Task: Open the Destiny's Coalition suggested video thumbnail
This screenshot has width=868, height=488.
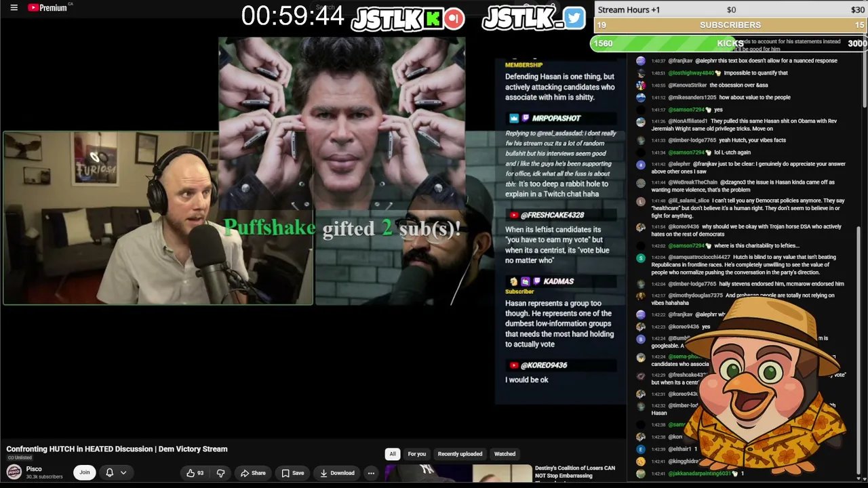Action: point(458,473)
